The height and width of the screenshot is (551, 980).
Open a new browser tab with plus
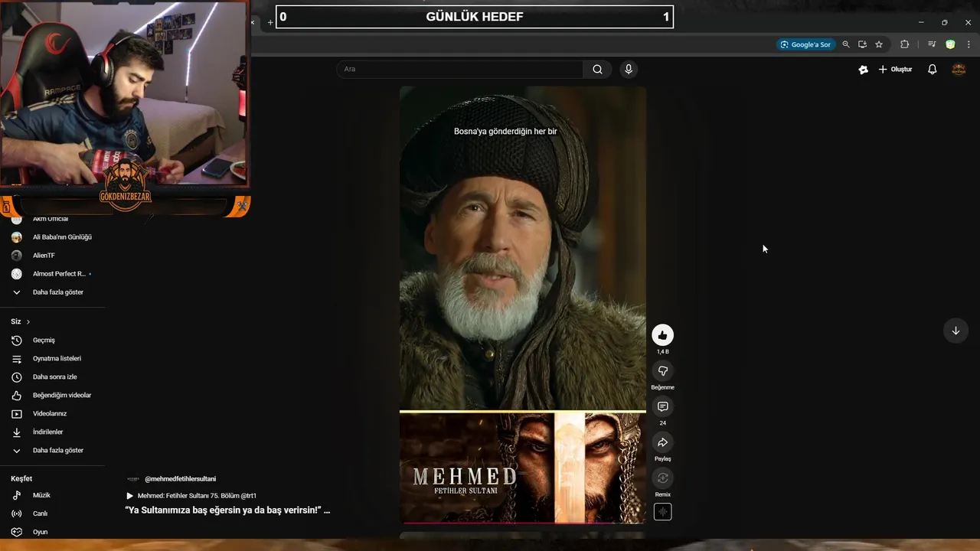pos(270,22)
